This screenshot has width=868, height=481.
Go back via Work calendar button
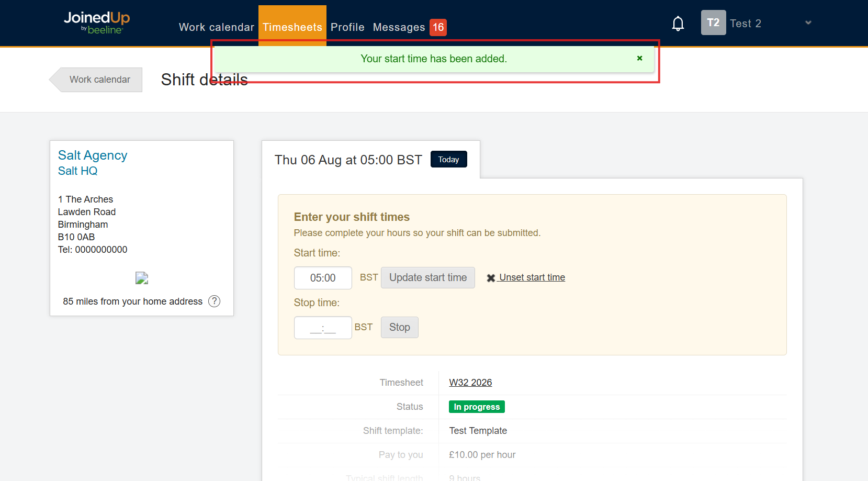point(96,80)
